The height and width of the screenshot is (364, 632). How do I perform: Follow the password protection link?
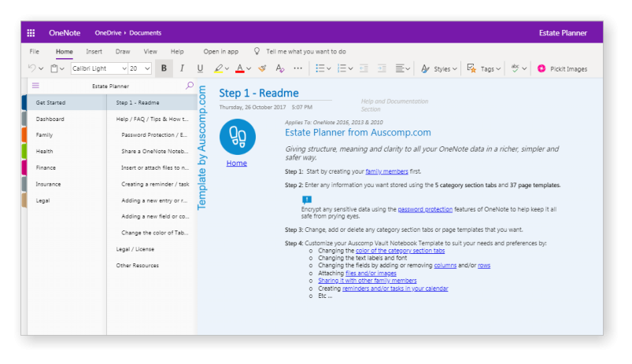(425, 209)
